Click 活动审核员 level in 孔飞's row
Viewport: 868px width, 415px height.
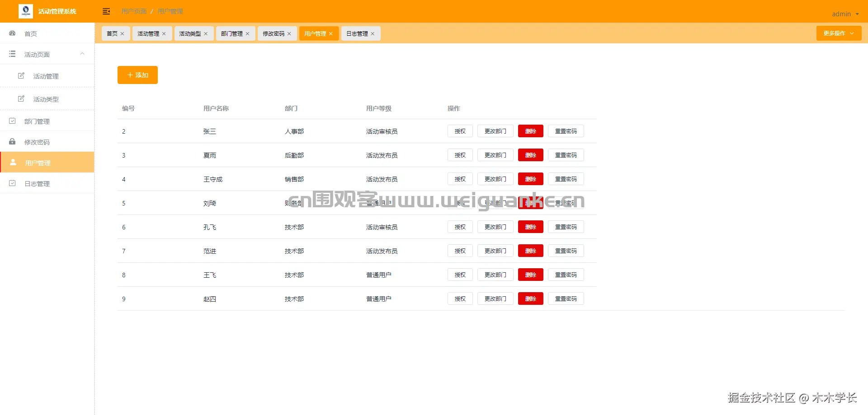(382, 227)
